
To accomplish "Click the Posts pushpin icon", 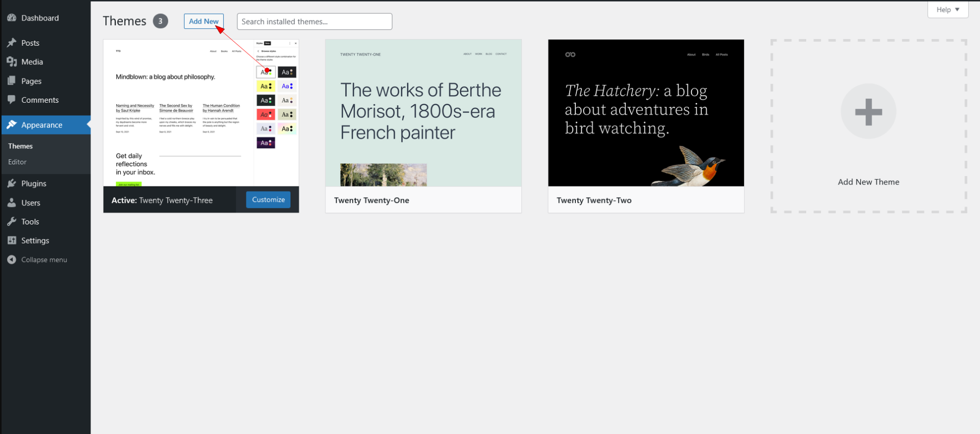I will click(12, 43).
